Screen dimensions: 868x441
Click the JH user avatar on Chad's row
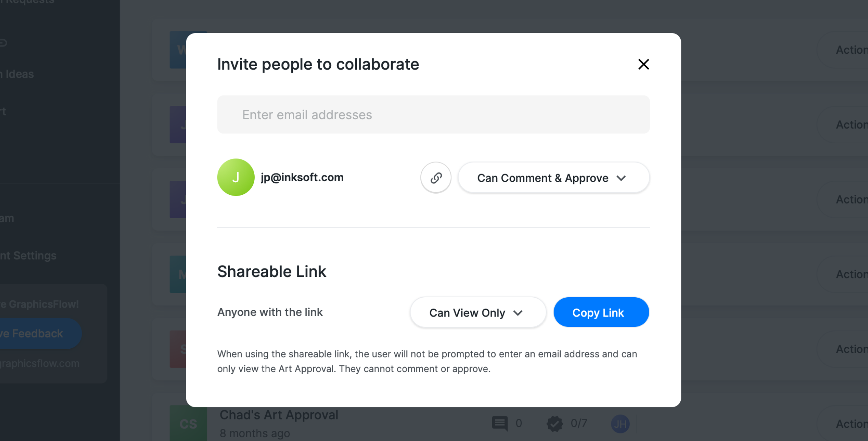620,424
